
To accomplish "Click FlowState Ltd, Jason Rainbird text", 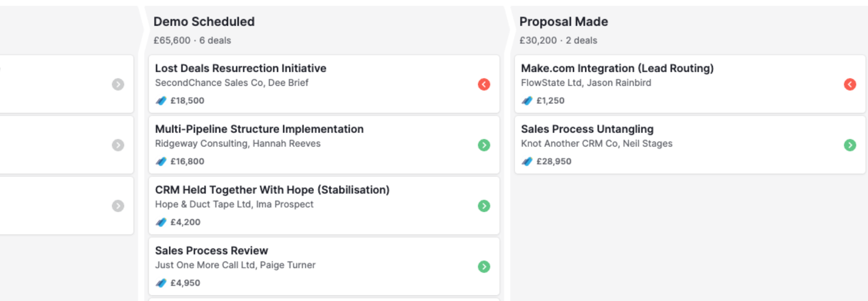I will point(586,83).
